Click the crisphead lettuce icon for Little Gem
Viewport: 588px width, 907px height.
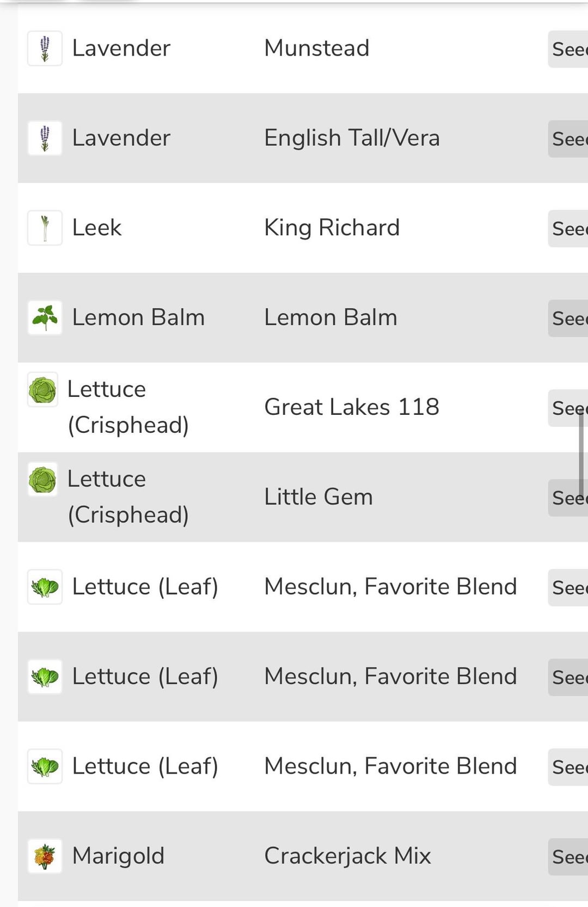click(x=42, y=480)
